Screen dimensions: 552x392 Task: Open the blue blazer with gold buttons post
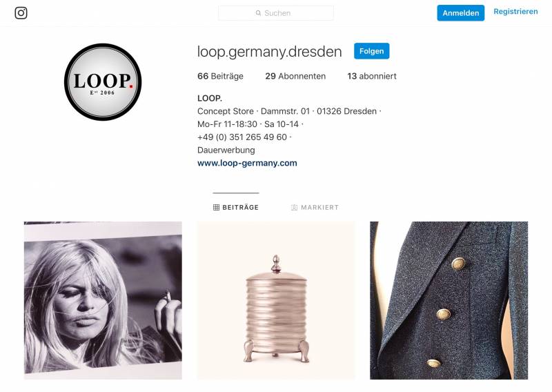(449, 300)
